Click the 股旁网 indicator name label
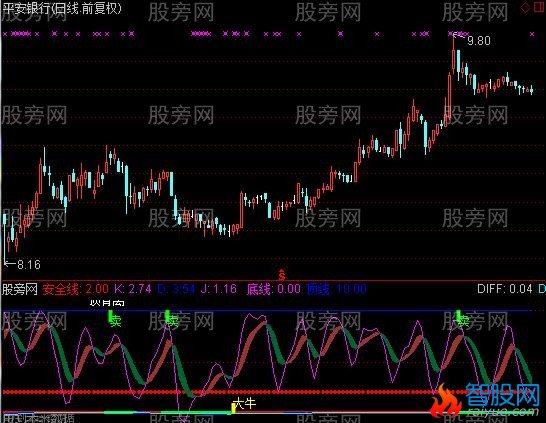This screenshot has height=423, width=546. pyautogui.click(x=20, y=289)
